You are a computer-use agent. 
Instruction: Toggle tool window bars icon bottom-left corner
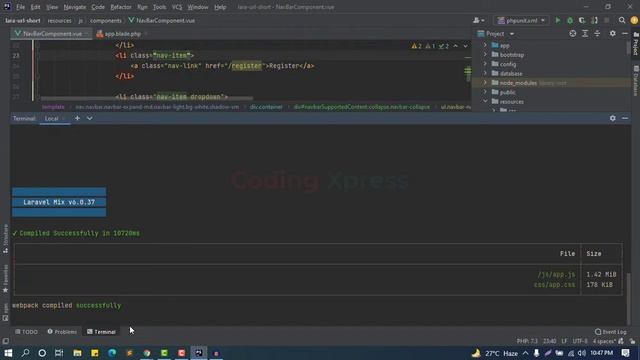click(x=5, y=341)
